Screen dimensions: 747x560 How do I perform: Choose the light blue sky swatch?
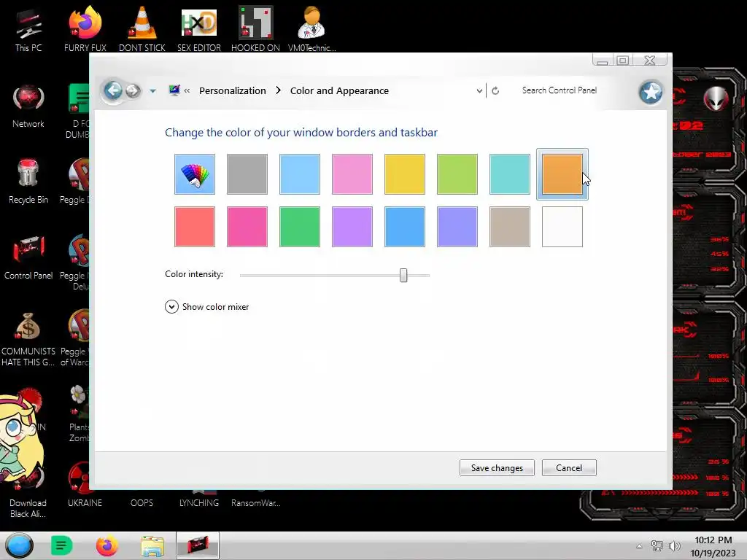pyautogui.click(x=300, y=174)
